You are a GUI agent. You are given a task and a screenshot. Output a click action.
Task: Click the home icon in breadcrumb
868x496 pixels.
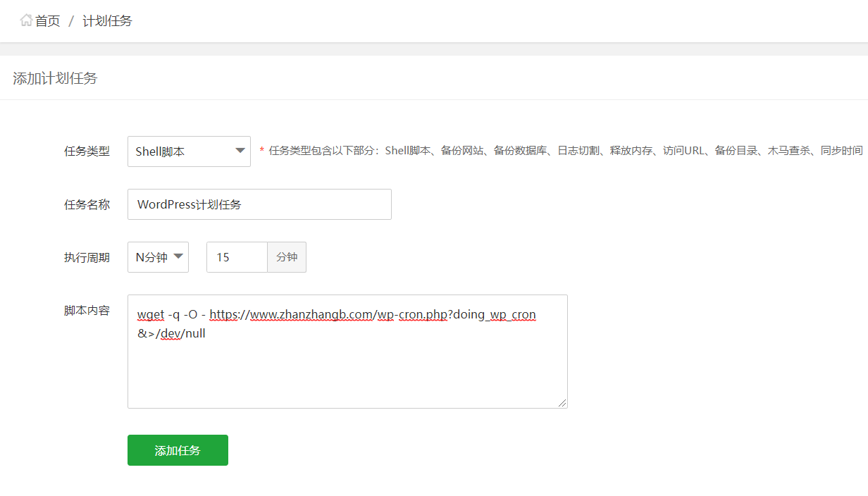[27, 20]
